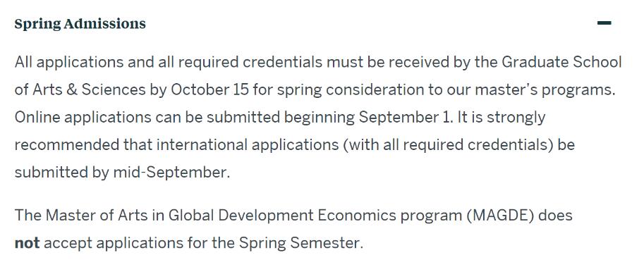Click the phrase "master's programs"
This screenshot has height=274, width=644.
(545, 90)
